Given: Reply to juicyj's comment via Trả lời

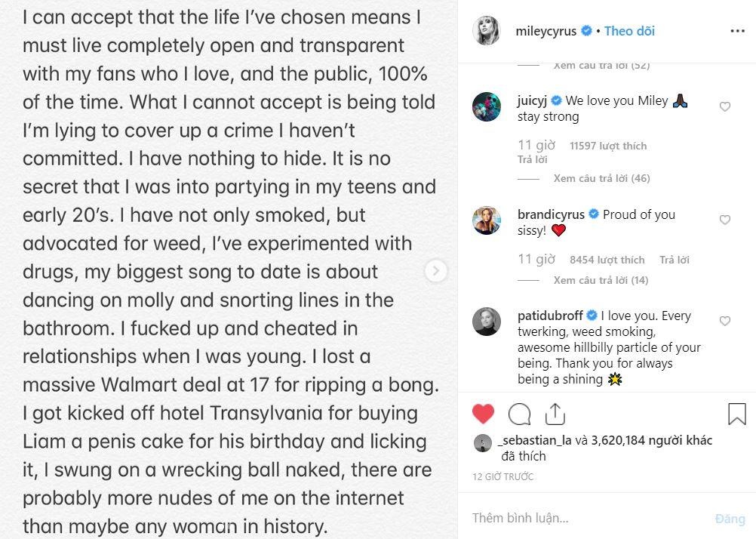Looking at the screenshot, I should click(x=533, y=159).
